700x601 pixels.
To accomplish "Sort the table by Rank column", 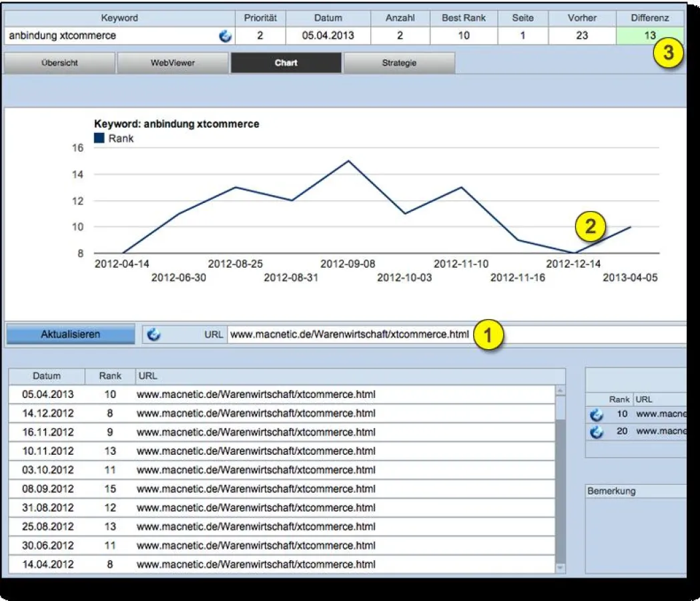I will pyautogui.click(x=109, y=375).
